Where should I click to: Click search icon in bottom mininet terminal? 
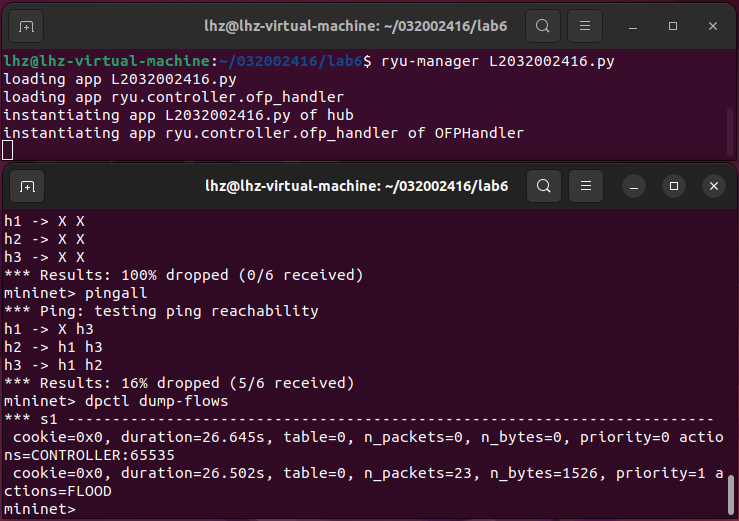(x=542, y=186)
